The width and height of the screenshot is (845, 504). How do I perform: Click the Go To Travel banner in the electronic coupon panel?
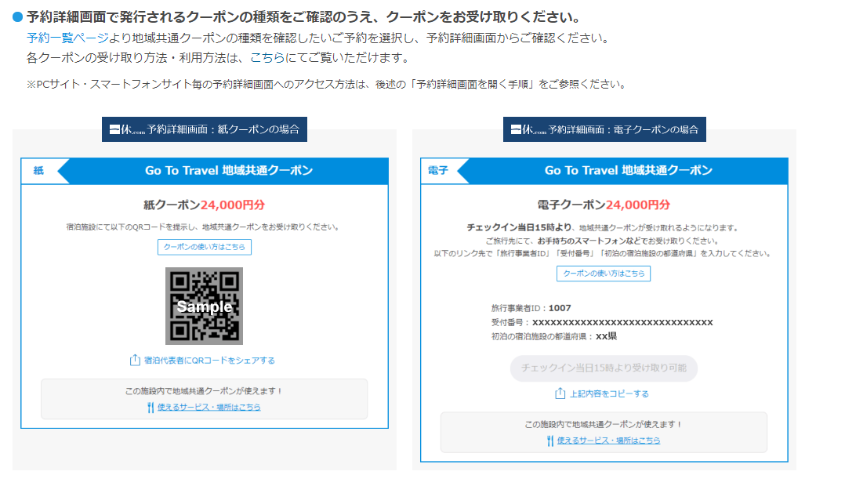click(629, 171)
